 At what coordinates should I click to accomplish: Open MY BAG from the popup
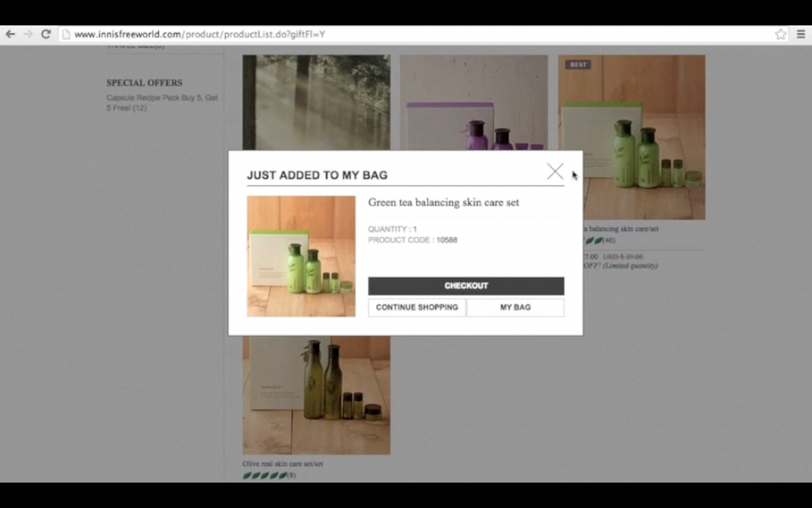click(x=515, y=307)
